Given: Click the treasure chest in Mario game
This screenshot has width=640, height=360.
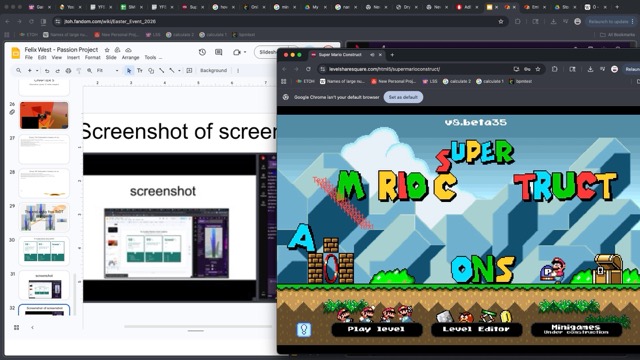Looking at the screenshot, I should pos(608,269).
